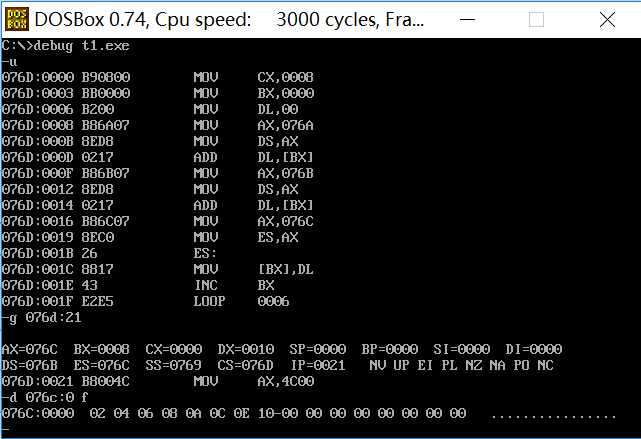Click the CS=076D register value
Screen dimensions: 641x439
point(246,365)
